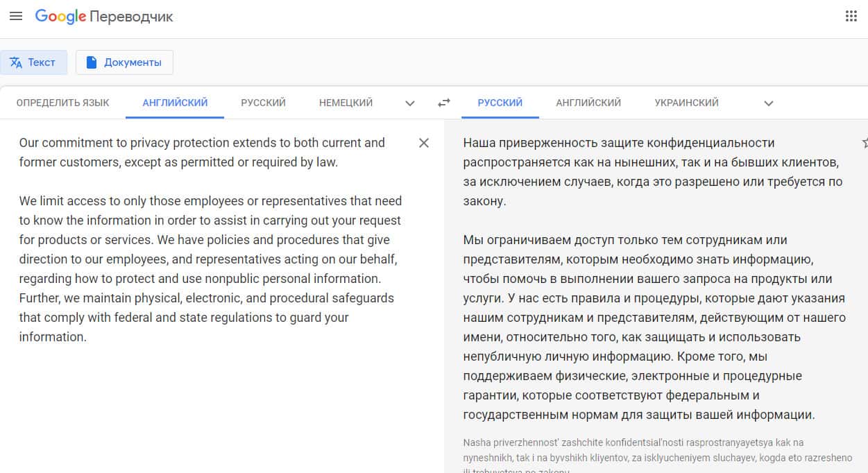Select Определить язык source option
The height and width of the screenshot is (473, 868).
point(62,103)
